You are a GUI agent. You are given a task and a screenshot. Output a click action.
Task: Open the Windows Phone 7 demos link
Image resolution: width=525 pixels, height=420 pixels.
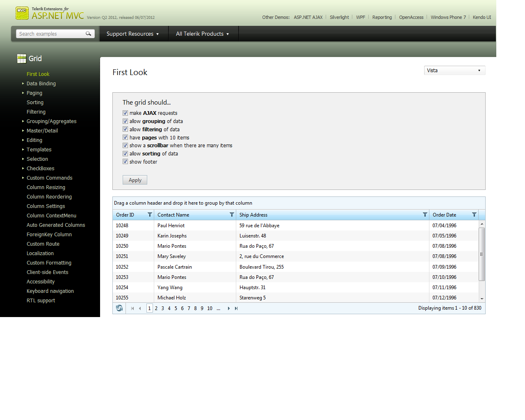point(448,17)
